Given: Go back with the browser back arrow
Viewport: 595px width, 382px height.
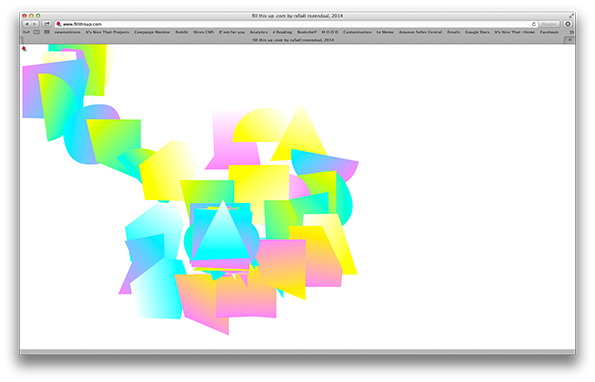Looking at the screenshot, I should point(27,24).
